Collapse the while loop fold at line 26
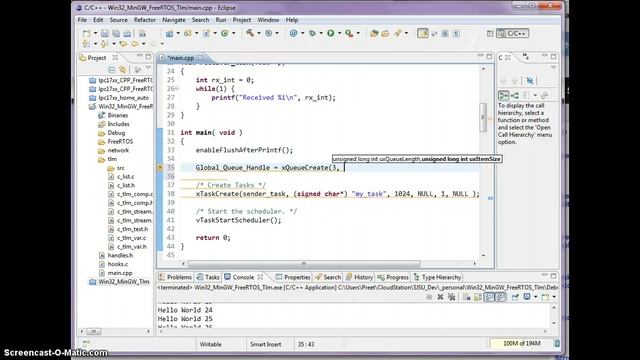640x360 pixels. [178, 89]
